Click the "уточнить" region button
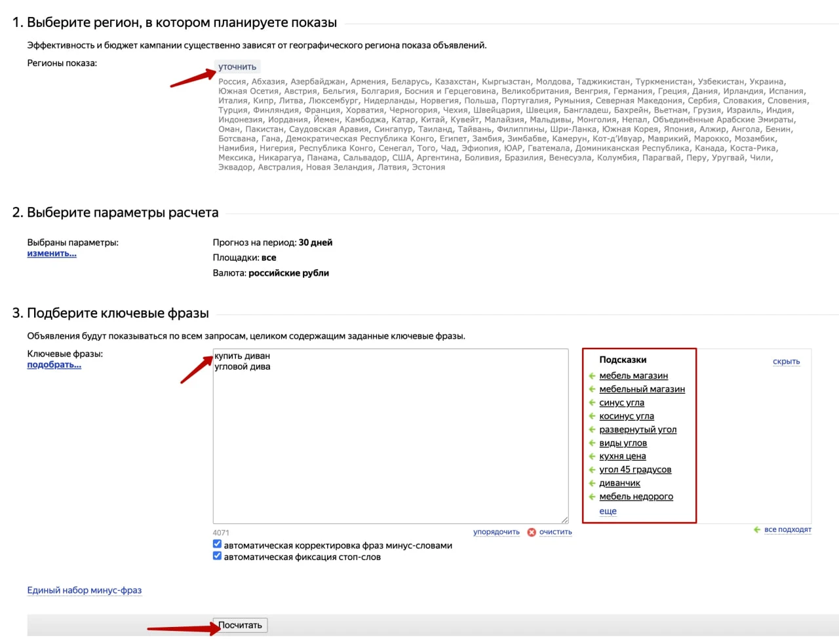This screenshot has width=839, height=644. (237, 67)
